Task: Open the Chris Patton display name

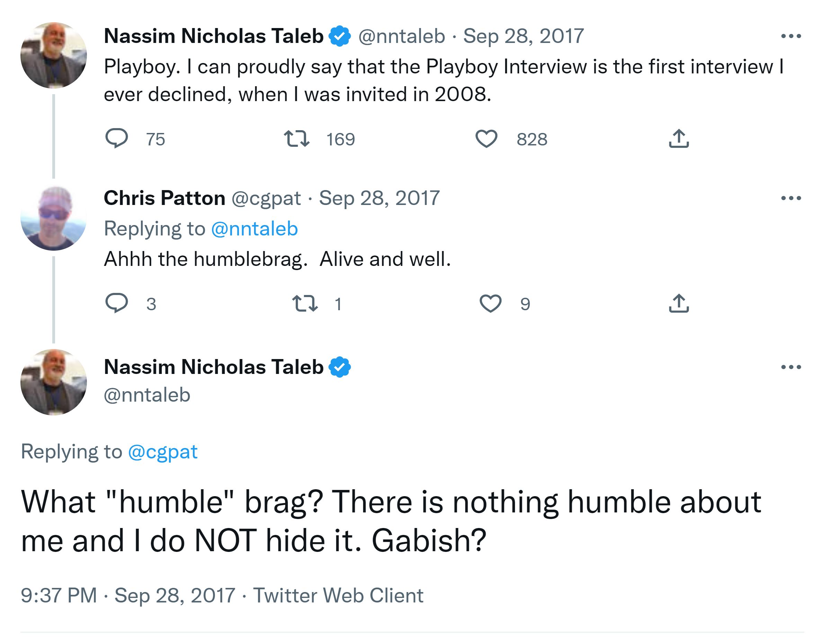Action: click(x=164, y=198)
